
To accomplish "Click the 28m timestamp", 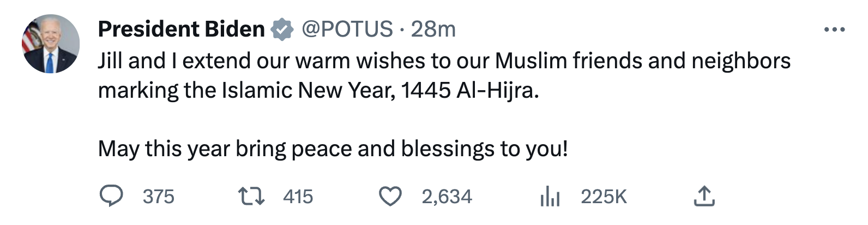I will coord(433,29).
